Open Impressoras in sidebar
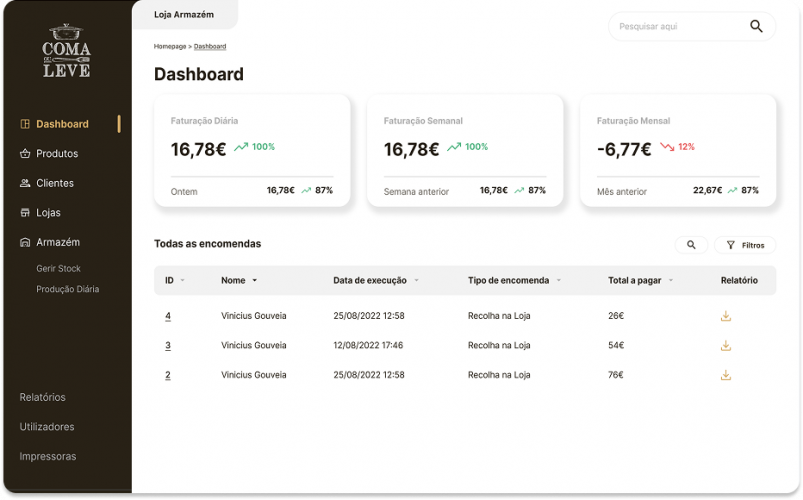The height and width of the screenshot is (500, 803). pos(48,456)
